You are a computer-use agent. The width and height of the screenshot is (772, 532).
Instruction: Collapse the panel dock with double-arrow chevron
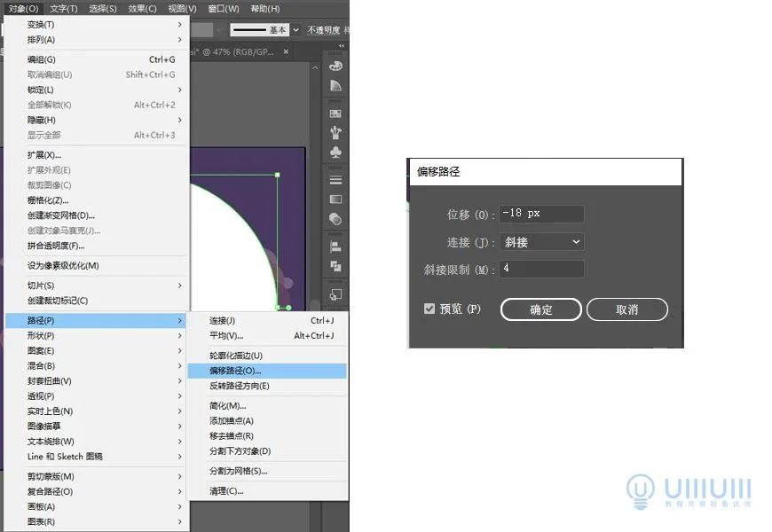pyautogui.click(x=343, y=44)
